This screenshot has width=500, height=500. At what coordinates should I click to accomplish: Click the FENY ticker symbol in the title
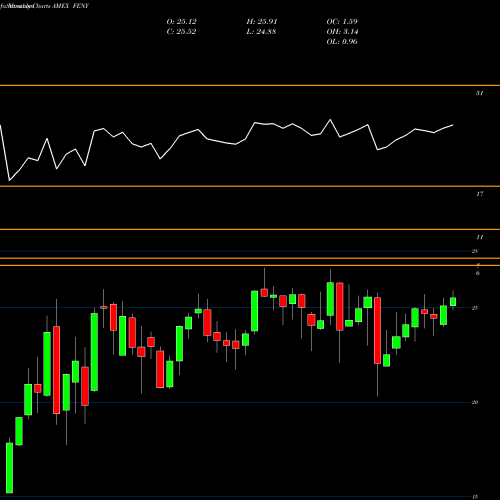point(81,6)
